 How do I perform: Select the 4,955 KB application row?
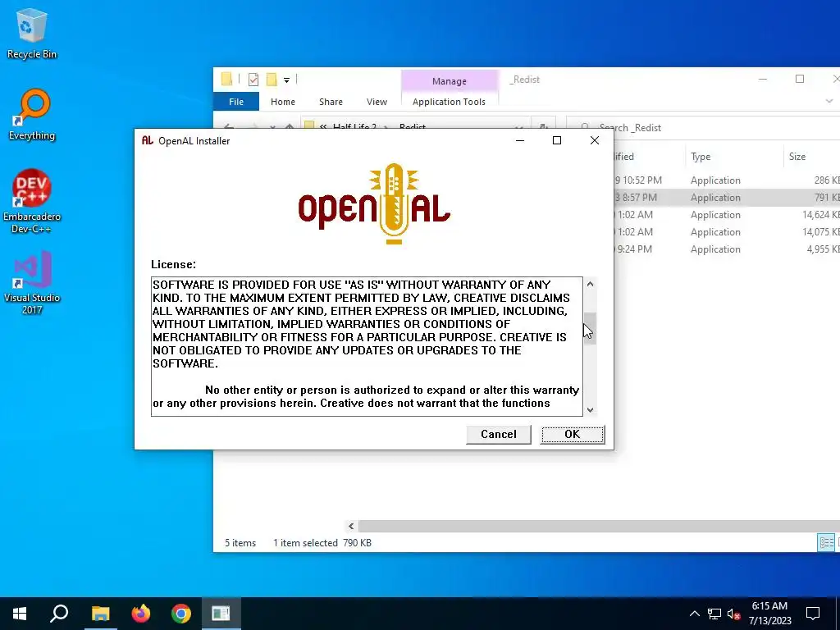[727, 249]
